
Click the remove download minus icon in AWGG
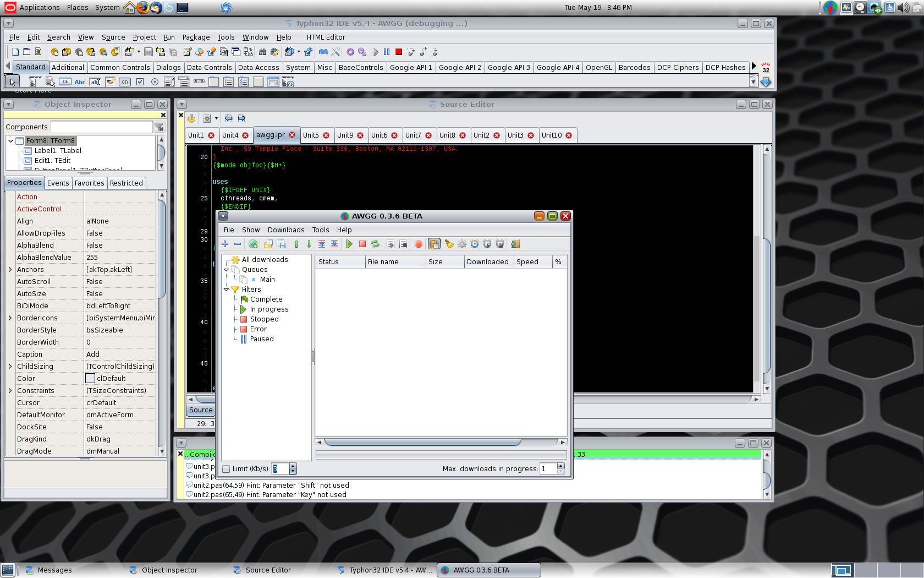pos(238,244)
